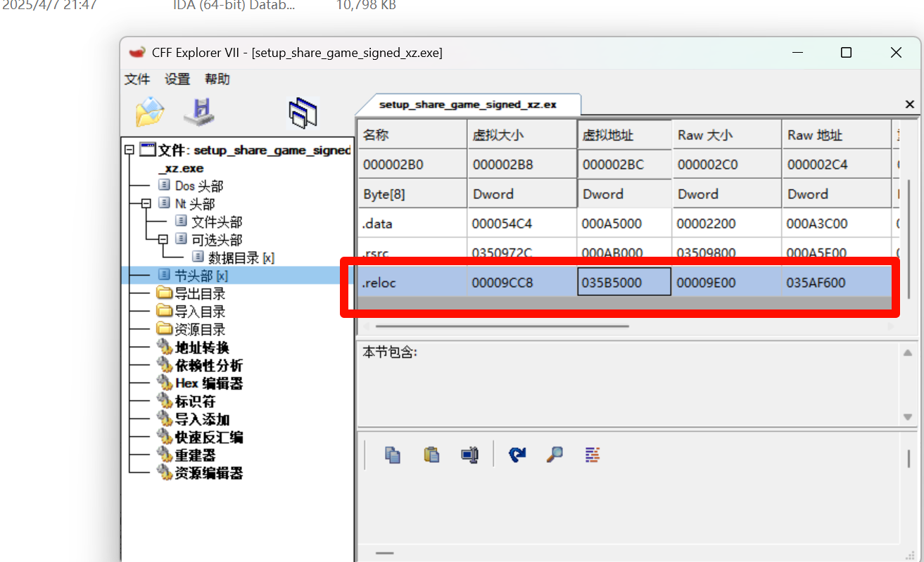Click the cascading windows toolbar icon
The width and height of the screenshot is (924, 562).
(x=303, y=113)
